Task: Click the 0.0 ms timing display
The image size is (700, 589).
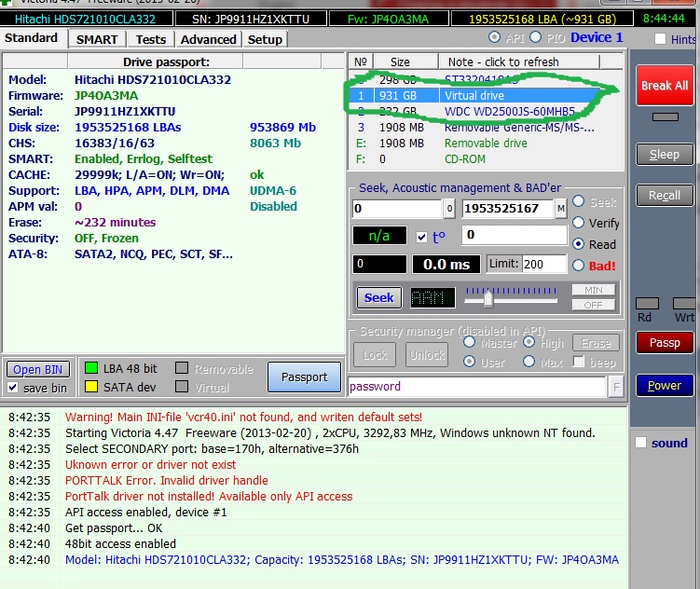Action: click(x=446, y=264)
